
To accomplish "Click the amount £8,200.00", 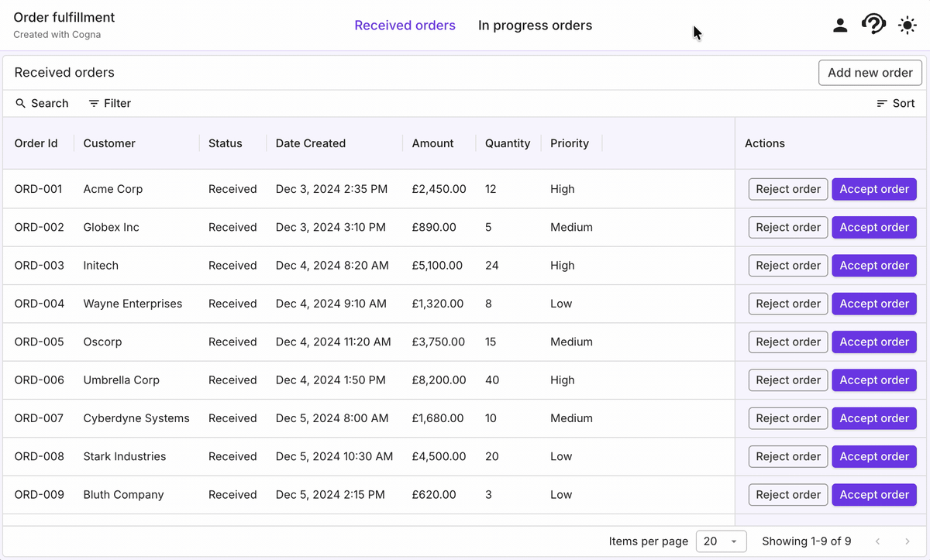I will [439, 380].
